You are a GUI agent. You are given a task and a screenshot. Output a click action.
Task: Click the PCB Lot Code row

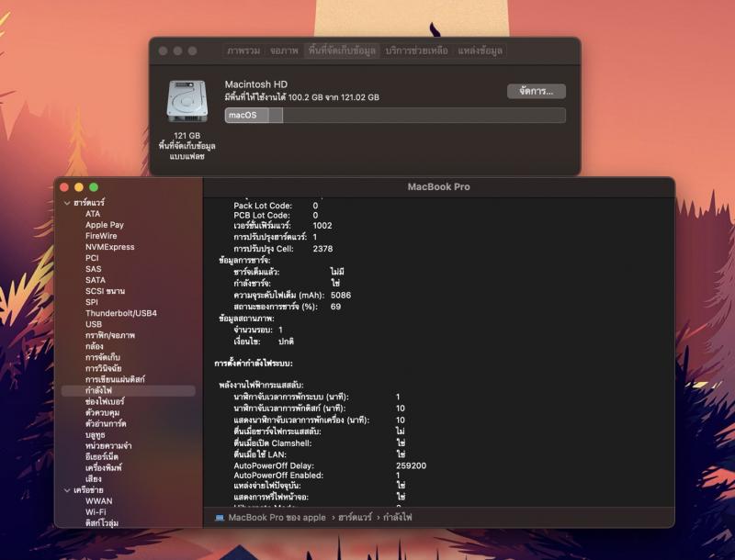pyautogui.click(x=276, y=216)
